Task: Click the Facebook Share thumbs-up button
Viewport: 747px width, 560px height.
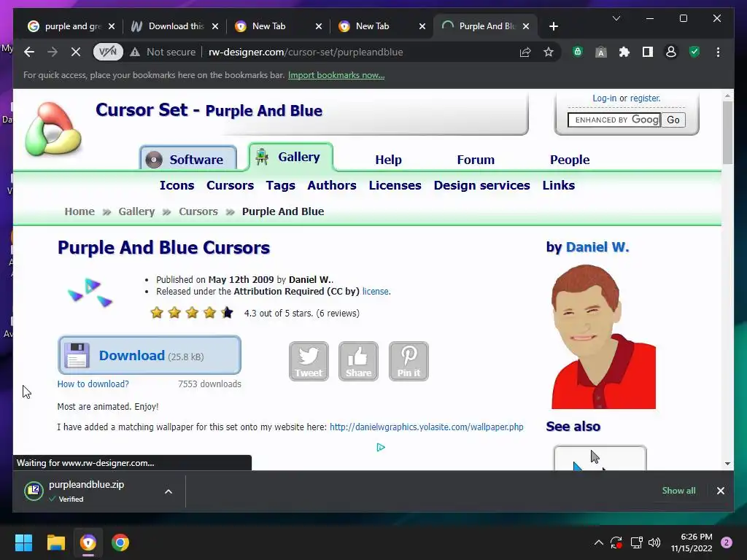Action: click(x=358, y=361)
